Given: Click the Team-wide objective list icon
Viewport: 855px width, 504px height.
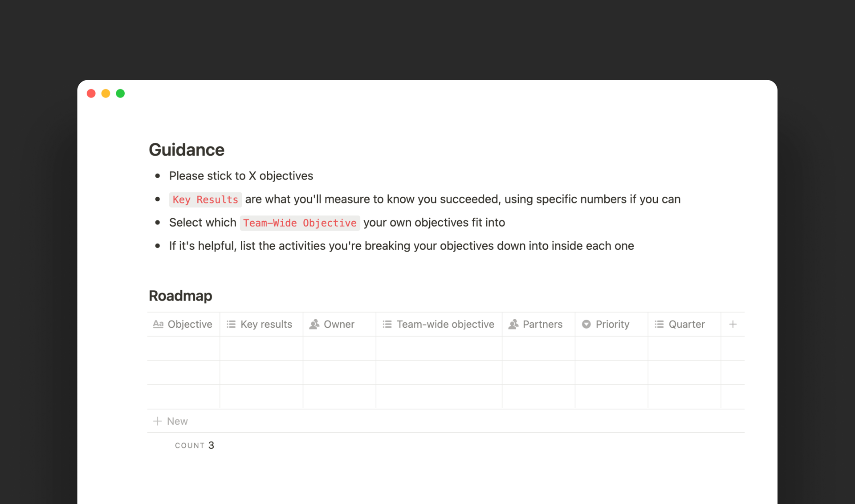Looking at the screenshot, I should click(387, 324).
